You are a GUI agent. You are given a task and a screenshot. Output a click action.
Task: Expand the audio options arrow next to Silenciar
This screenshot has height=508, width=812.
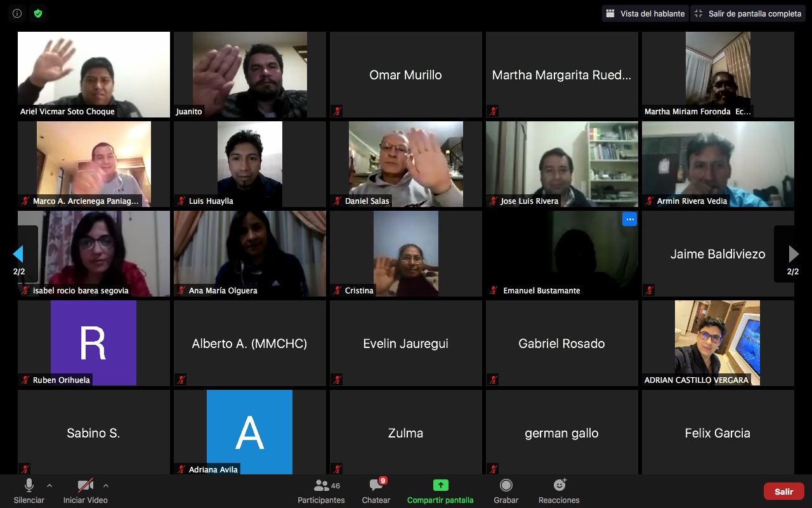click(x=49, y=486)
